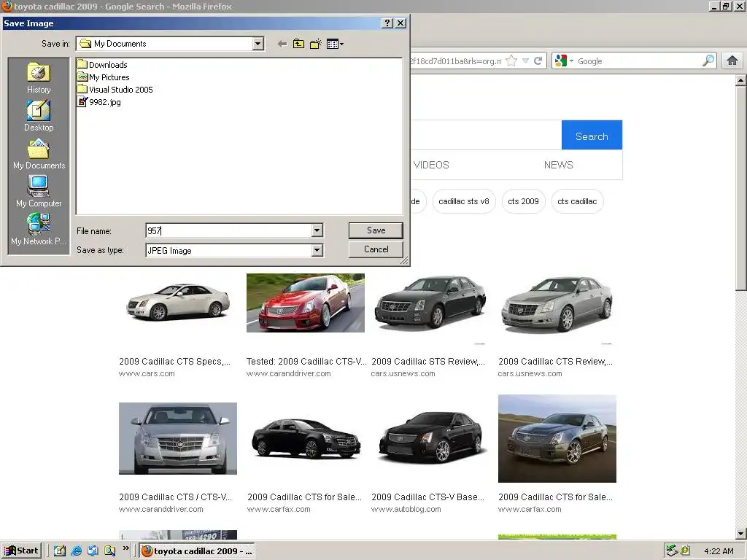This screenshot has height=560, width=747.
Task: Select the 9982.jpg file
Action: tap(99, 102)
